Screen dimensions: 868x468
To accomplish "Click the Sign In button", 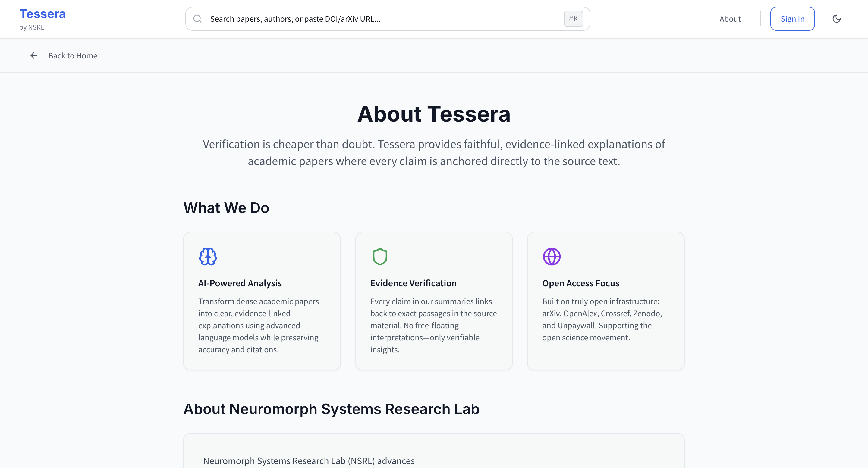I will pyautogui.click(x=792, y=19).
